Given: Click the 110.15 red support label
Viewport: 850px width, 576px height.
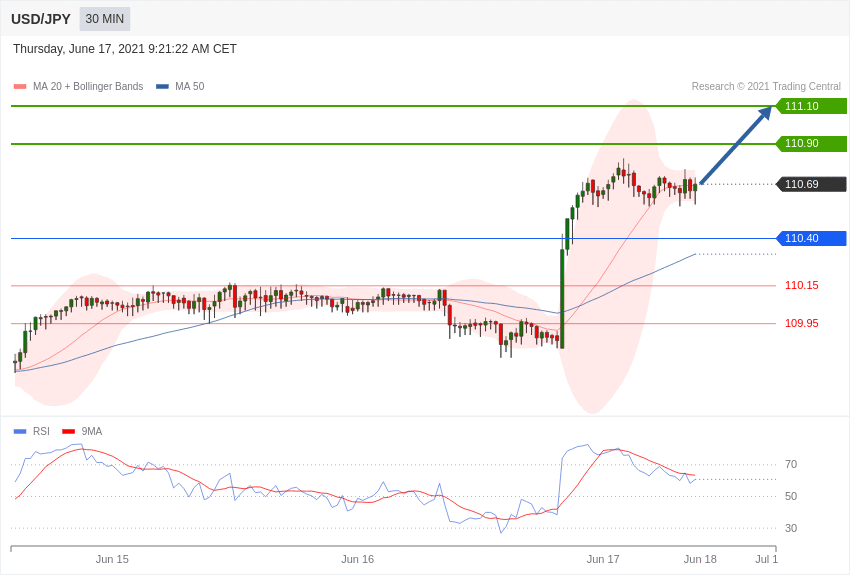Looking at the screenshot, I should pyautogui.click(x=802, y=286).
